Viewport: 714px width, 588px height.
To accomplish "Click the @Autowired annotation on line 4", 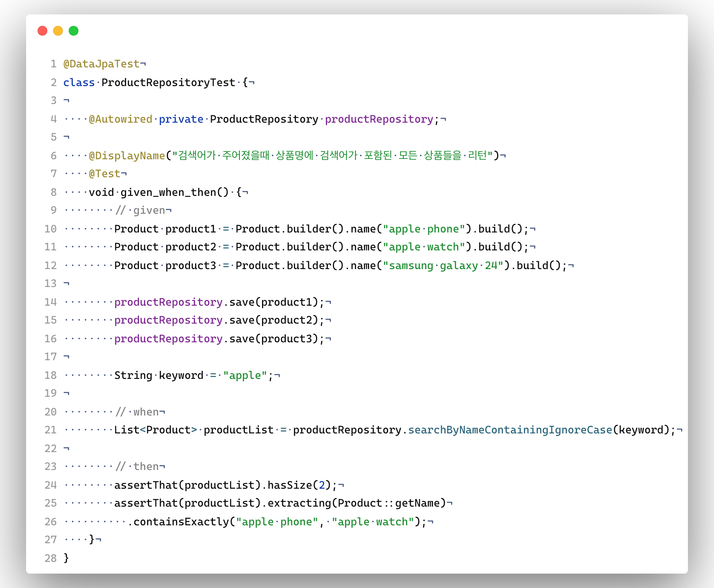I will 121,119.
